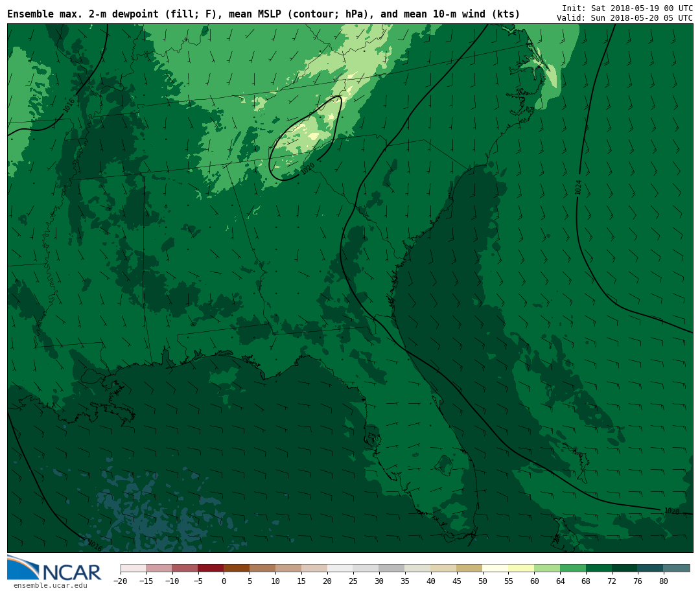700x593 pixels.
Task: Select the map title about ensemble max dewpoint
Action: click(x=263, y=14)
